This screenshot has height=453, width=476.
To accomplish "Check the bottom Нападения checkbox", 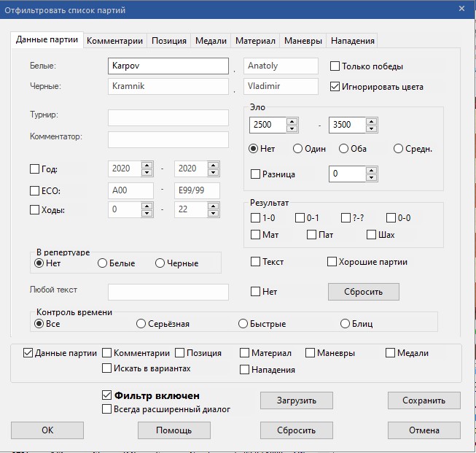I will [244, 369].
